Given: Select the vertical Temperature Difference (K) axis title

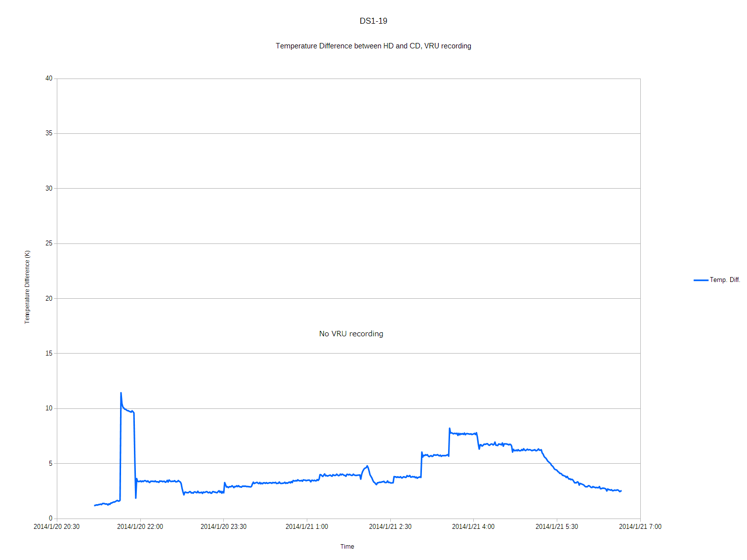Looking at the screenshot, I should click(28, 287).
